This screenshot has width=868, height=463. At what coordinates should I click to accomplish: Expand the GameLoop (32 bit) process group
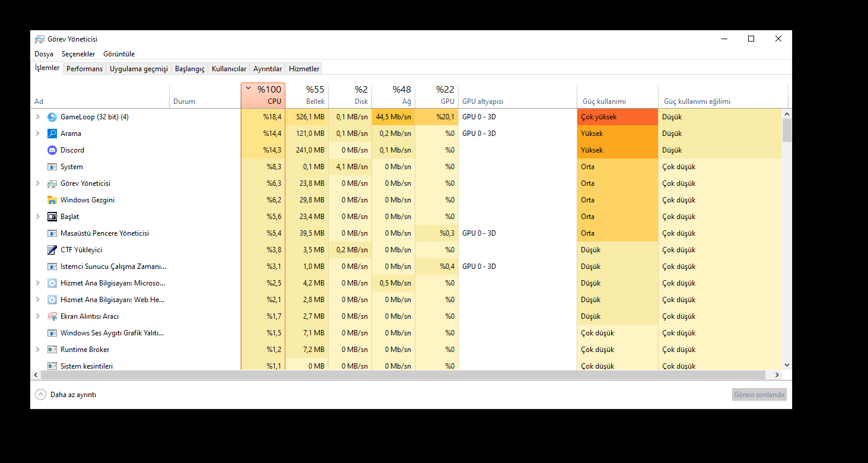pyautogui.click(x=38, y=117)
